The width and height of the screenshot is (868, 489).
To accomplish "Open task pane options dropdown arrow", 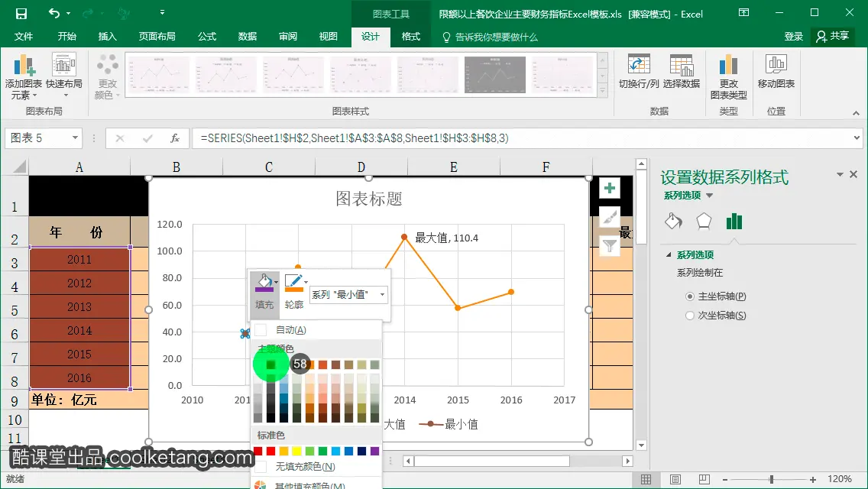I will click(x=840, y=174).
